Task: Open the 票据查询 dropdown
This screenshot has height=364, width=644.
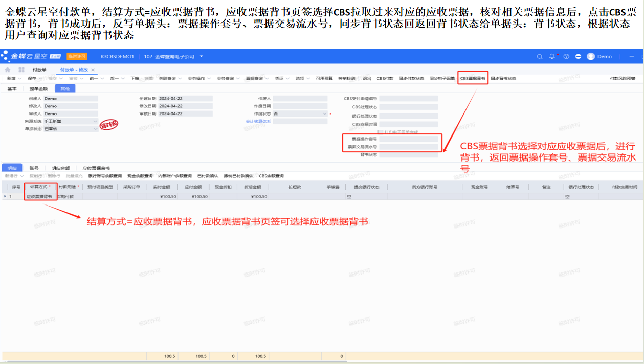Action: pyautogui.click(x=257, y=78)
